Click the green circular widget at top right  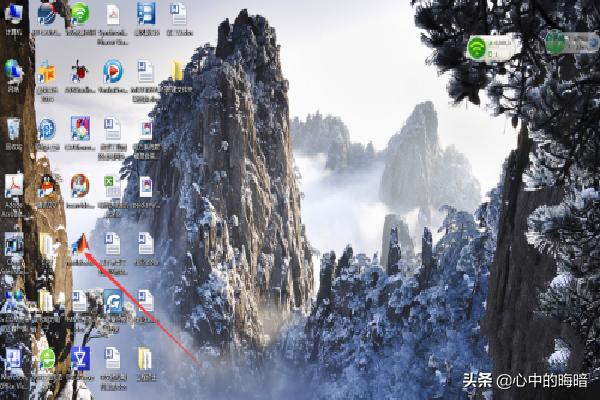tap(555, 42)
